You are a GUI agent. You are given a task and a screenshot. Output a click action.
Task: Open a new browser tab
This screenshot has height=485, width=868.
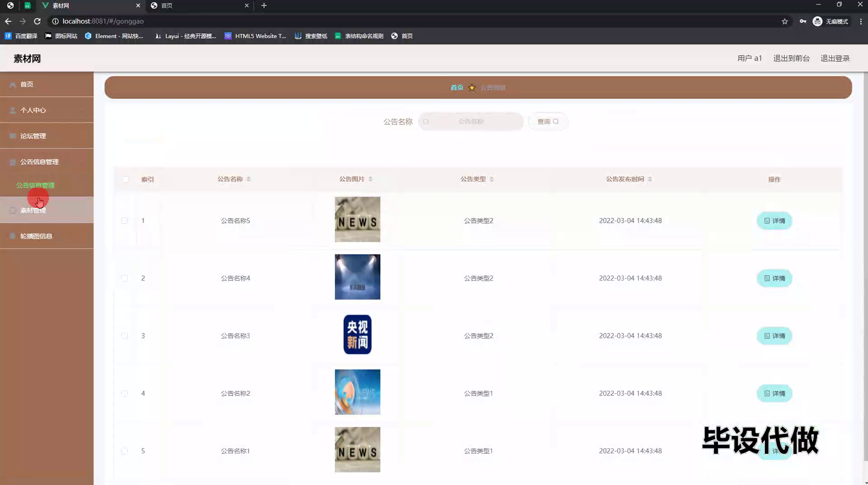pyautogui.click(x=264, y=5)
